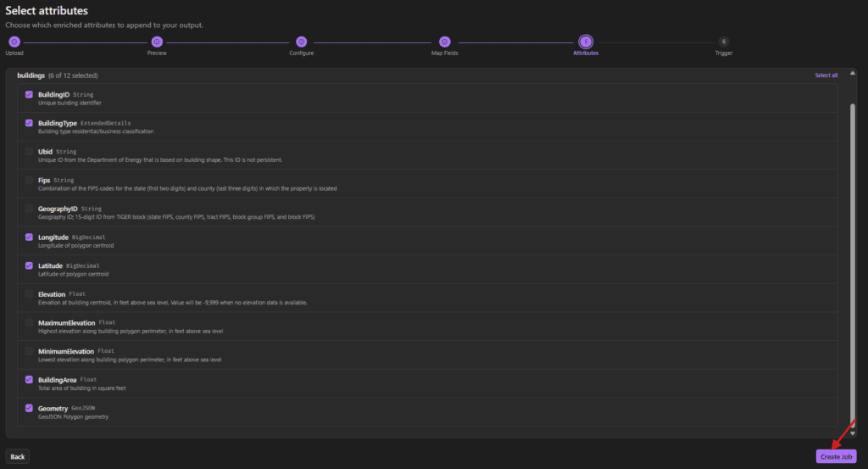Screen dimensions: 868x469
Task: Click 'Longitude of polygon centroid' description
Action: pyautogui.click(x=75, y=245)
